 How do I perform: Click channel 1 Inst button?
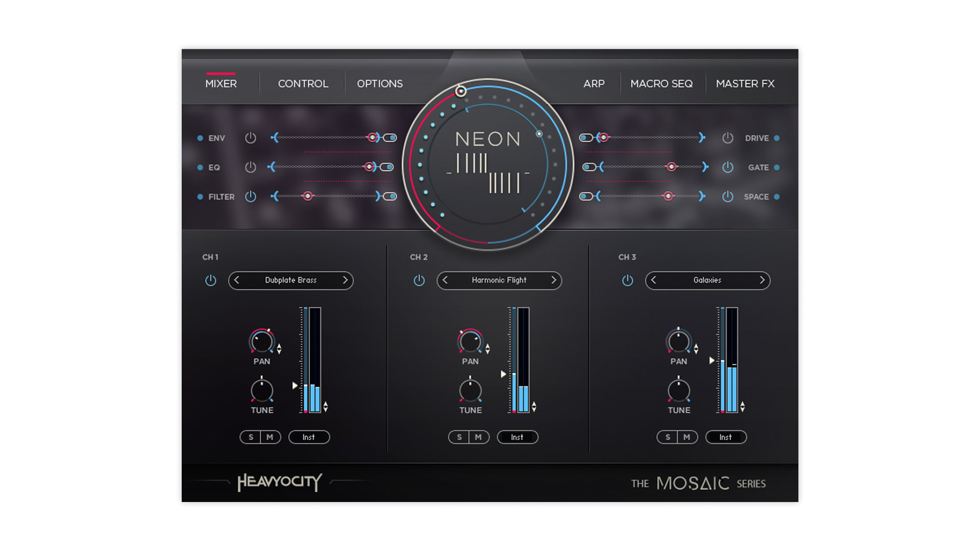click(309, 437)
